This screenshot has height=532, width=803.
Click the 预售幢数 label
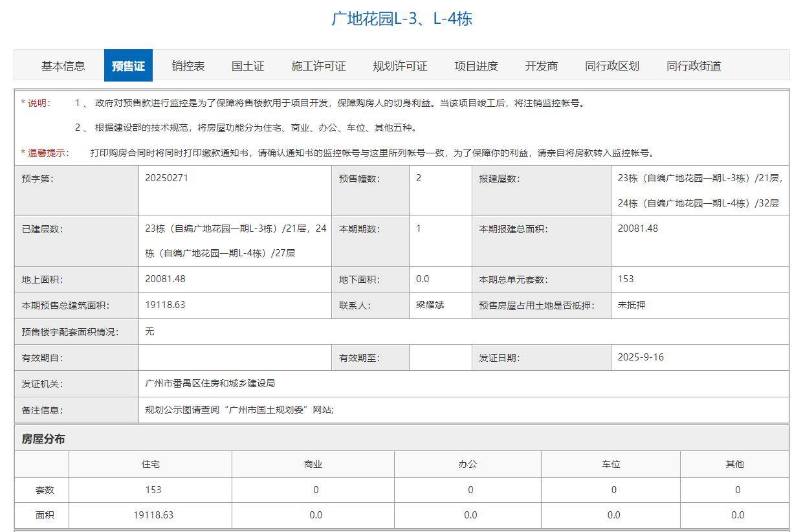click(358, 179)
